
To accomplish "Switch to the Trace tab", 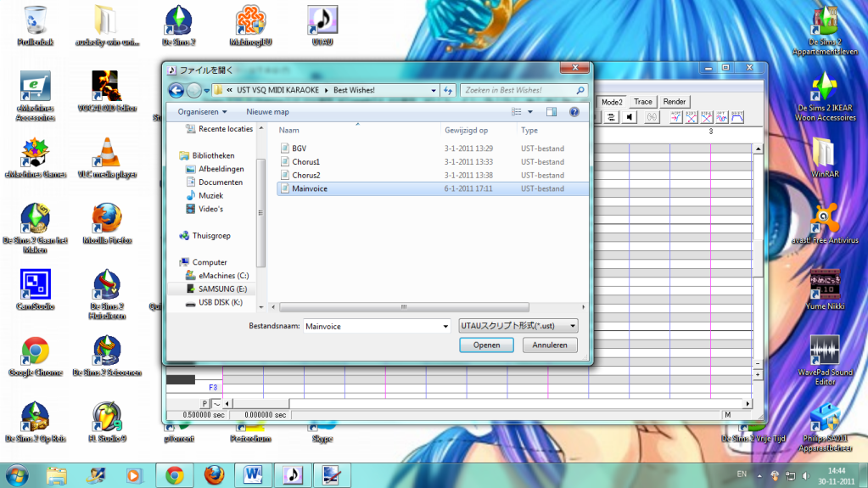I will tap(643, 102).
